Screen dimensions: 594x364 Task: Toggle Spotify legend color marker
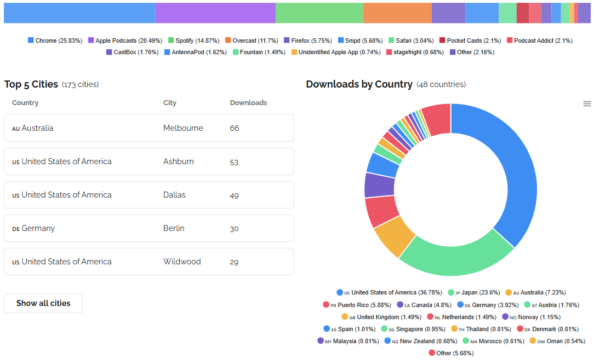coord(171,40)
